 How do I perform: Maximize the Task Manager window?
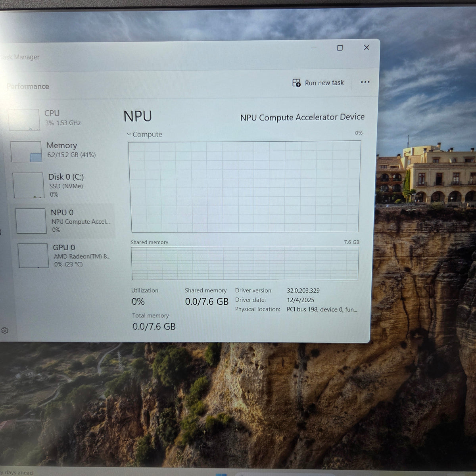pyautogui.click(x=340, y=48)
